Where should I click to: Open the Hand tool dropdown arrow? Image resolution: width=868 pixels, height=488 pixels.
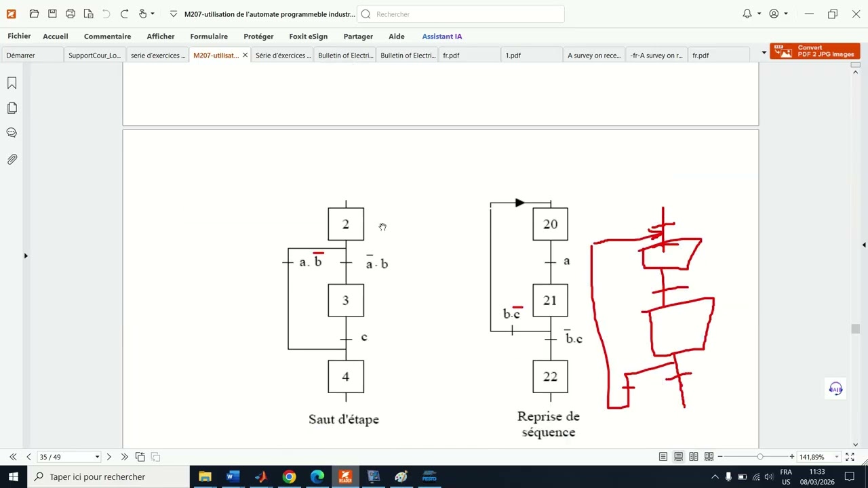coord(153,14)
